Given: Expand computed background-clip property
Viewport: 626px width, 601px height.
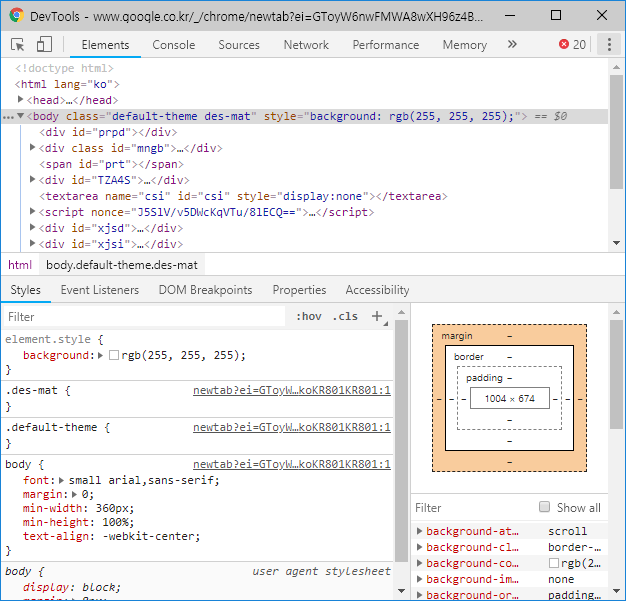Looking at the screenshot, I should coord(419,547).
